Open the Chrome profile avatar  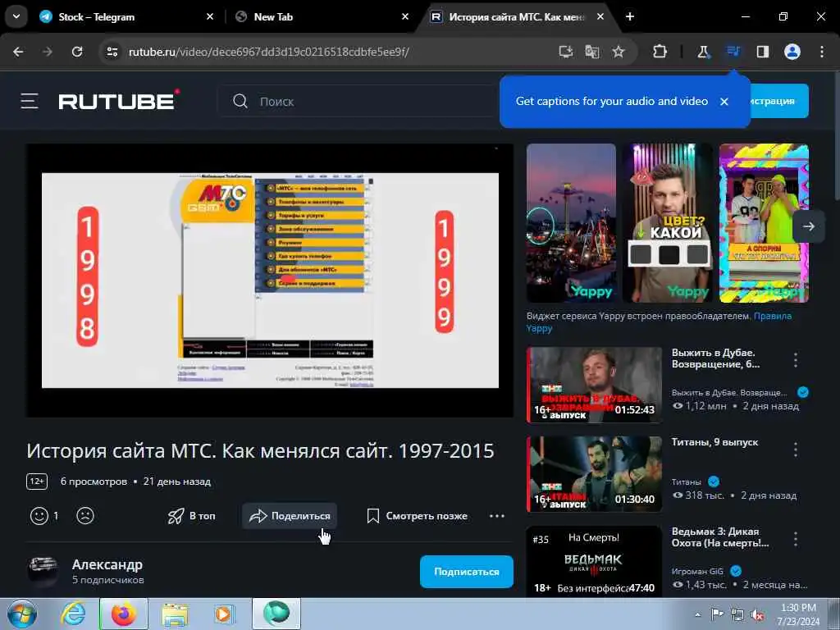point(792,52)
